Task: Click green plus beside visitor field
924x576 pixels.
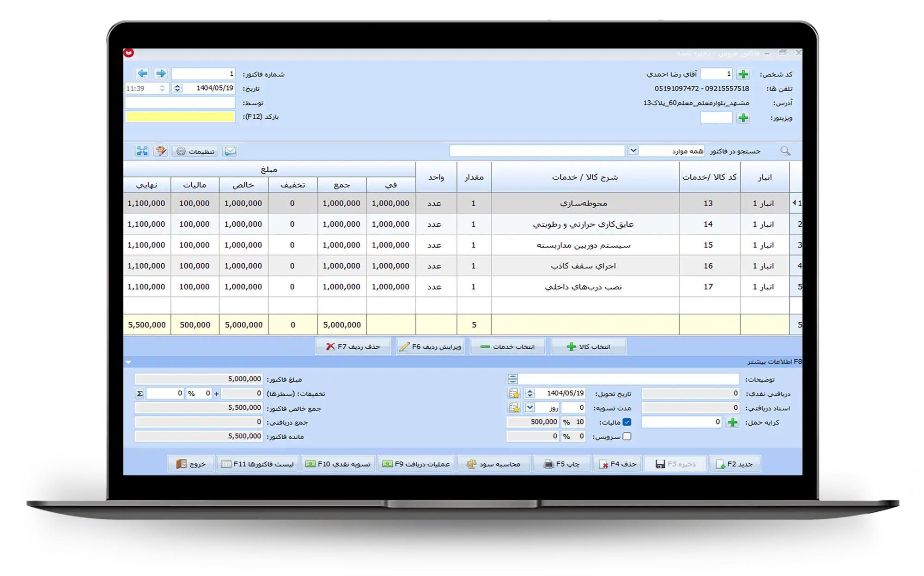Action: tap(743, 118)
